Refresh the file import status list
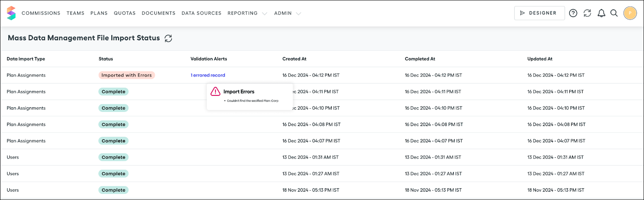644x200 pixels. tap(168, 38)
